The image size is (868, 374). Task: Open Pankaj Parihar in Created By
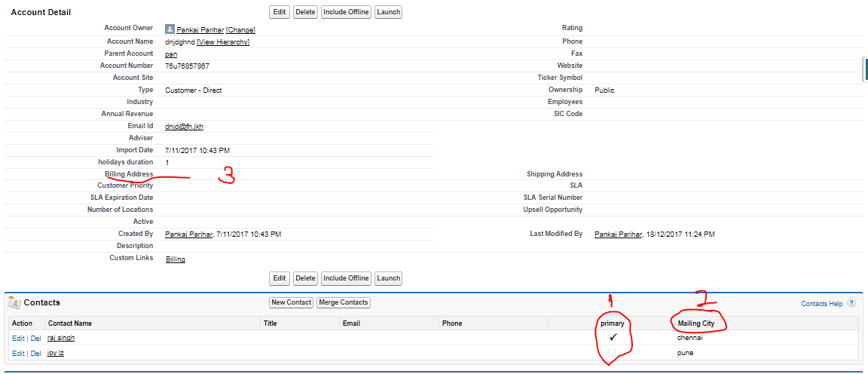point(189,235)
